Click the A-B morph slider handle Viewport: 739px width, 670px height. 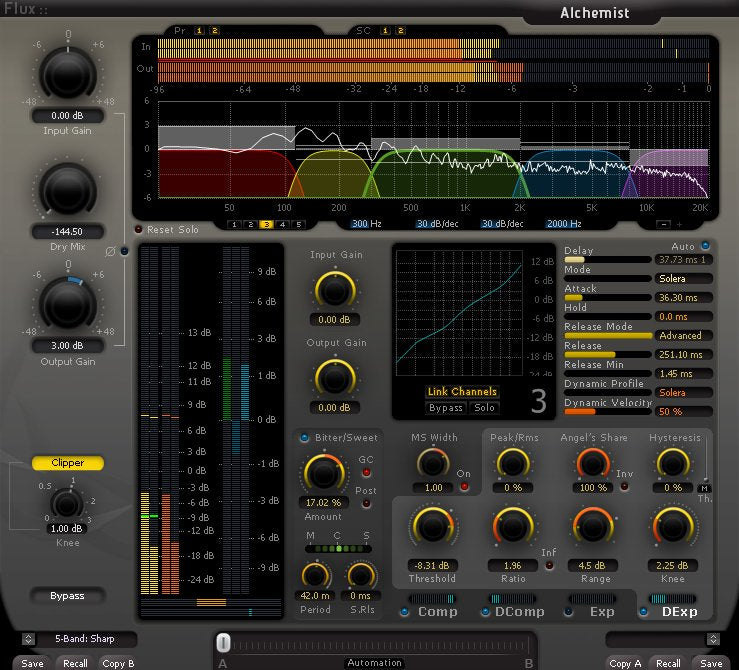(x=224, y=643)
